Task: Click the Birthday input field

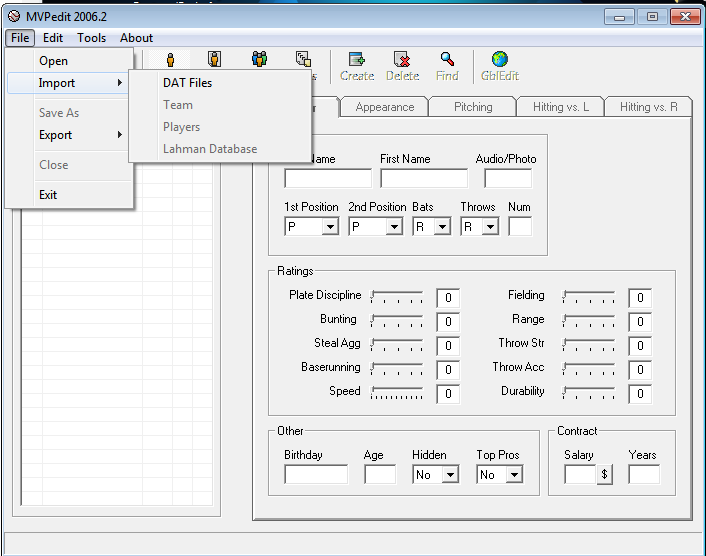Action: (316, 475)
